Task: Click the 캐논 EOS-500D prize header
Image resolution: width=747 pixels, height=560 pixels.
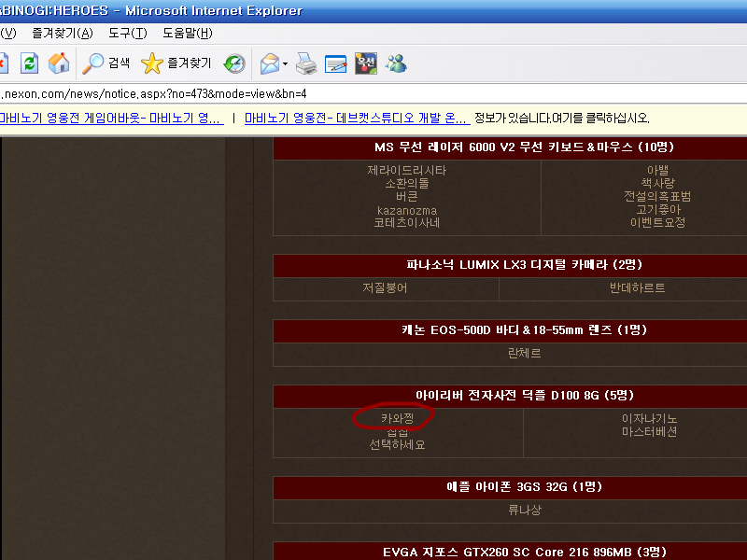Action: pos(510,330)
